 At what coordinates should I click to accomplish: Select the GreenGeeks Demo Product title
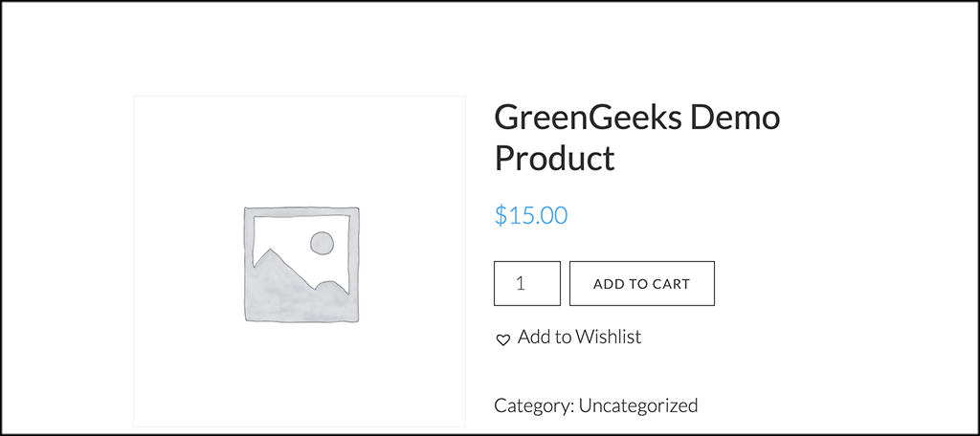coord(636,138)
